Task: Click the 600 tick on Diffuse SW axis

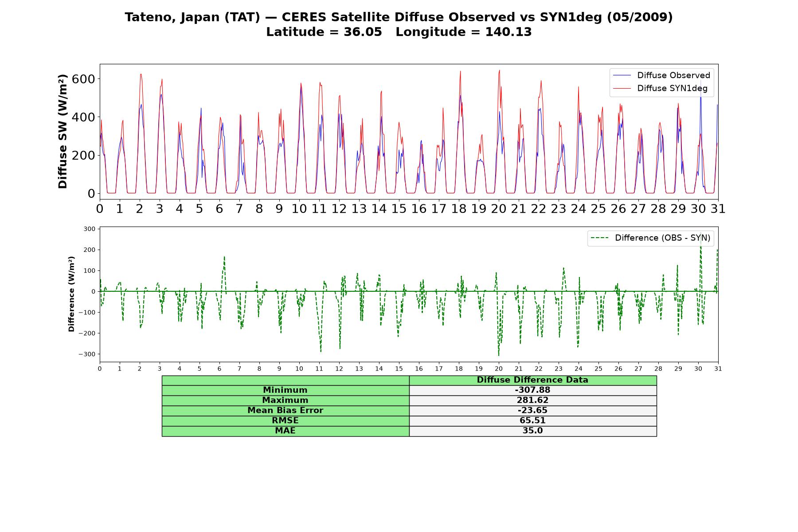Action: 83,79
